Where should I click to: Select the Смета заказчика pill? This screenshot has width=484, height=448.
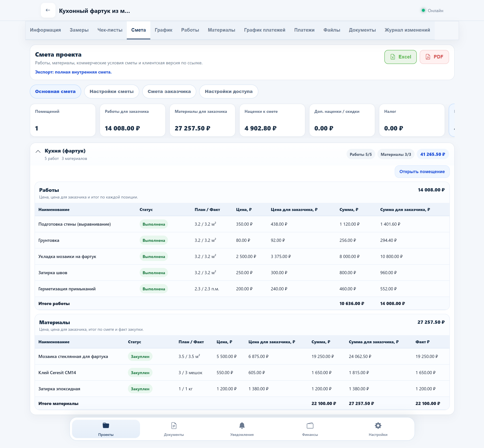coord(169,91)
